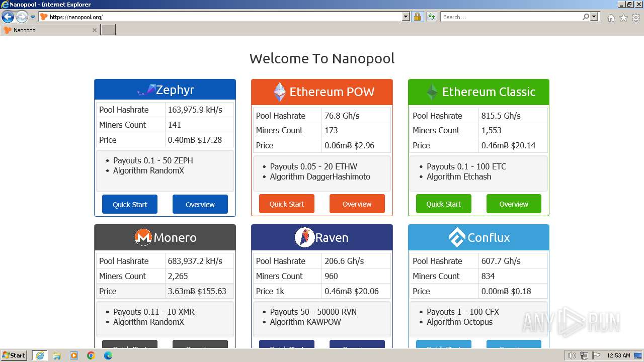Click the Monero logo icon
The width and height of the screenshot is (644, 362).
[x=143, y=237]
